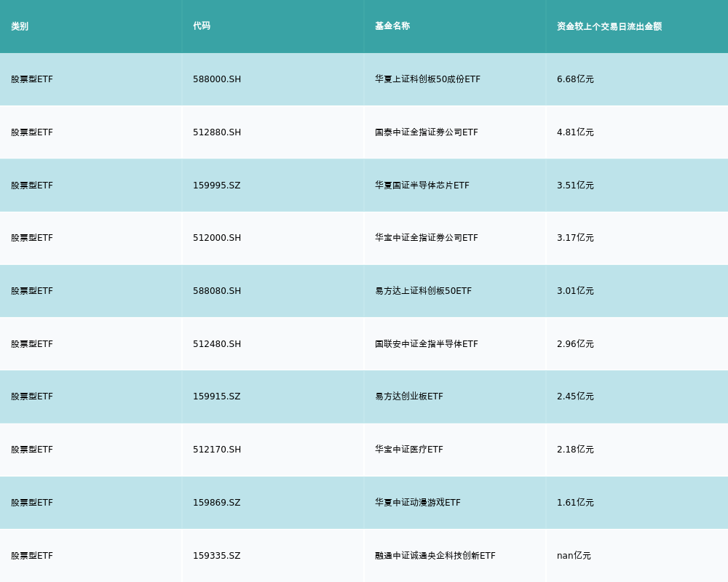Click 股票型ETF in the 512480.SH row
The image size is (728, 582).
pyautogui.click(x=32, y=344)
